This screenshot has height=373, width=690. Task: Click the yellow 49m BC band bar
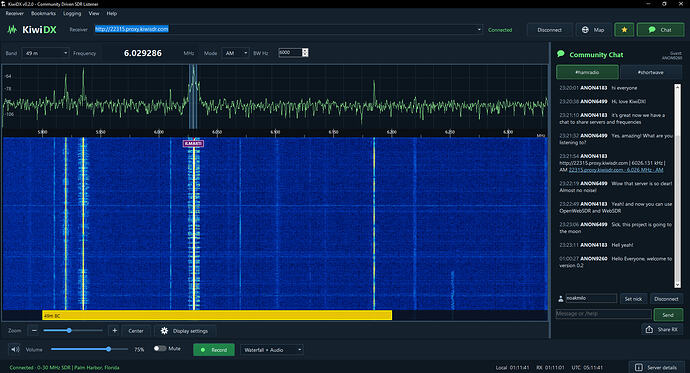click(x=217, y=315)
